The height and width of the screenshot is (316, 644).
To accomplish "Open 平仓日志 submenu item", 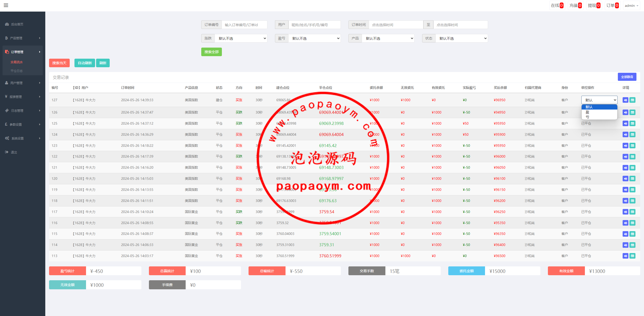I will tap(17, 71).
